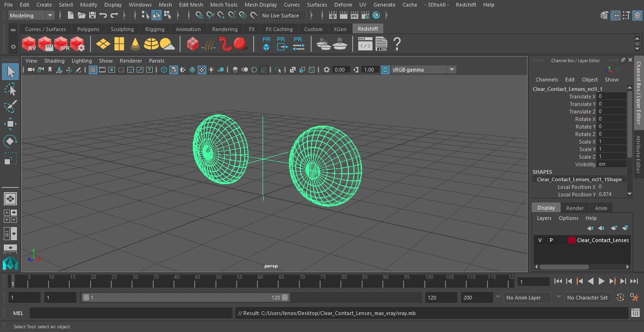644x332 pixels.
Task: Open the Script Editor icon
Action: click(x=636, y=313)
